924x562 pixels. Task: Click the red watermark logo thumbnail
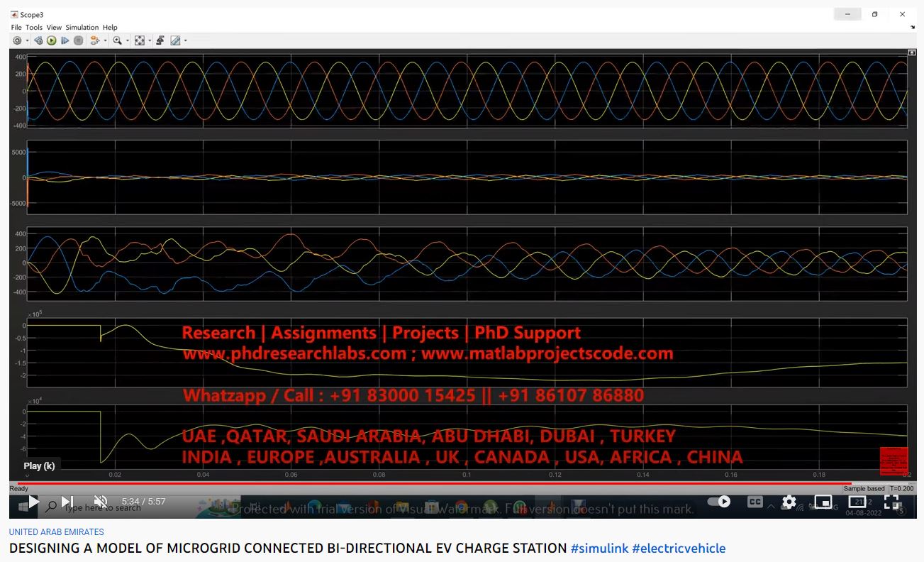894,461
